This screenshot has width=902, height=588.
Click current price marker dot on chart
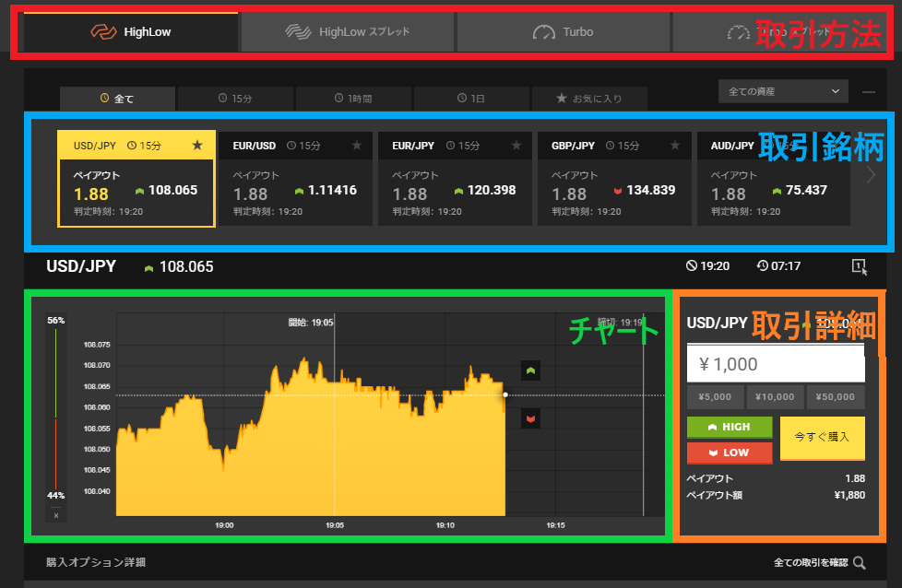tap(505, 394)
